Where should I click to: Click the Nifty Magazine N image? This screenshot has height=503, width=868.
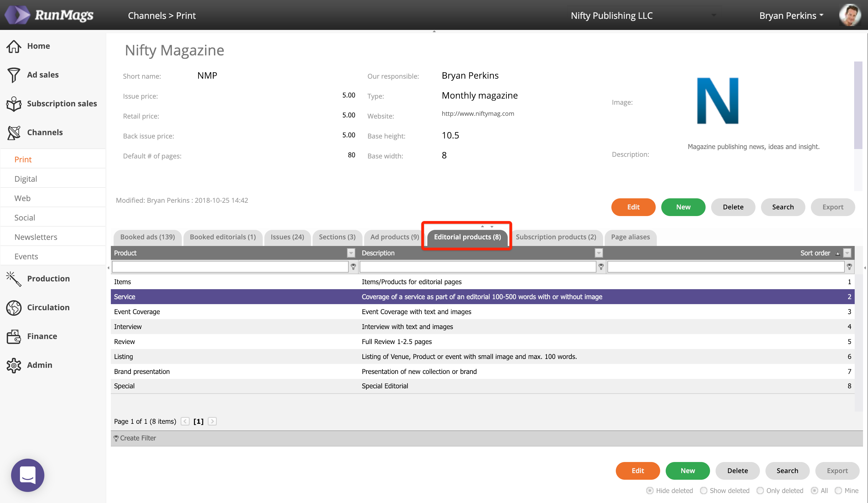tap(718, 101)
